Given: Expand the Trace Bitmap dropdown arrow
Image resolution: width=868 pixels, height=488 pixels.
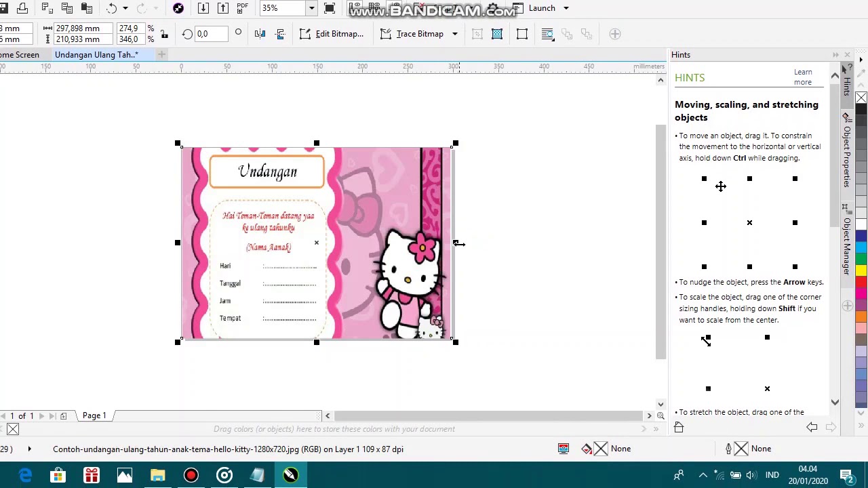Looking at the screenshot, I should pos(455,34).
